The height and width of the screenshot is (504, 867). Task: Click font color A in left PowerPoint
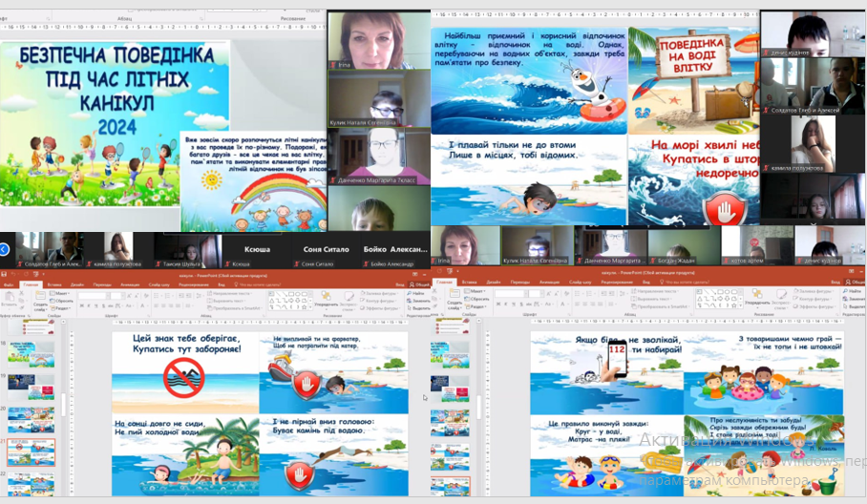click(142, 305)
